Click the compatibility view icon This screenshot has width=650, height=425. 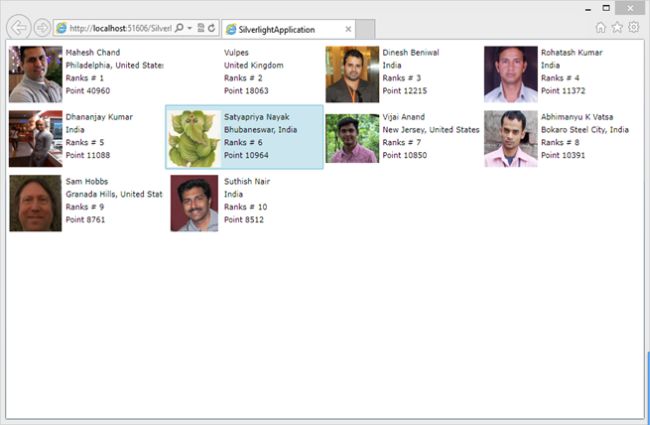(201, 28)
